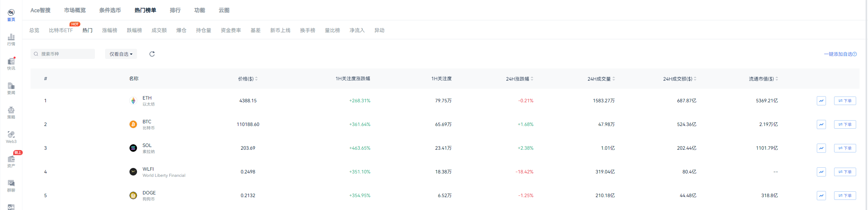Select the 基差 sub-tab
The image size is (868, 210).
tap(256, 30)
